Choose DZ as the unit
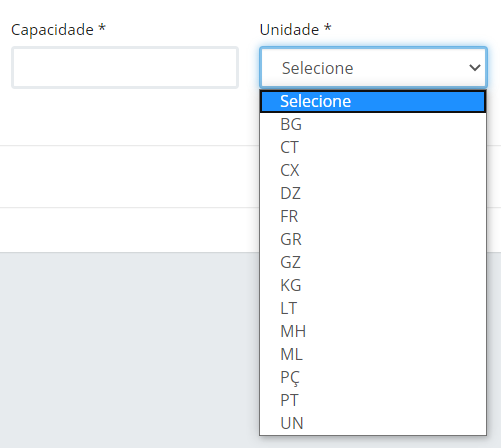Screen dimensions: 501x448 coord(373,193)
